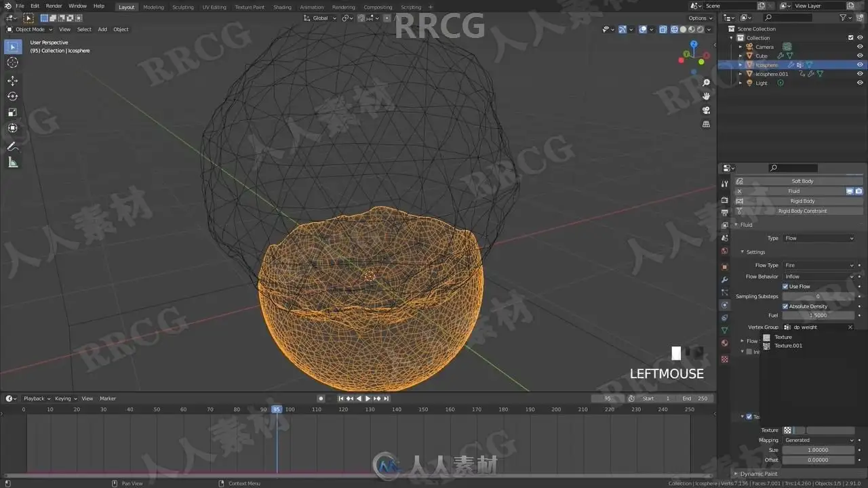
Task: Remove the Fluid physics with X
Action: (739, 191)
